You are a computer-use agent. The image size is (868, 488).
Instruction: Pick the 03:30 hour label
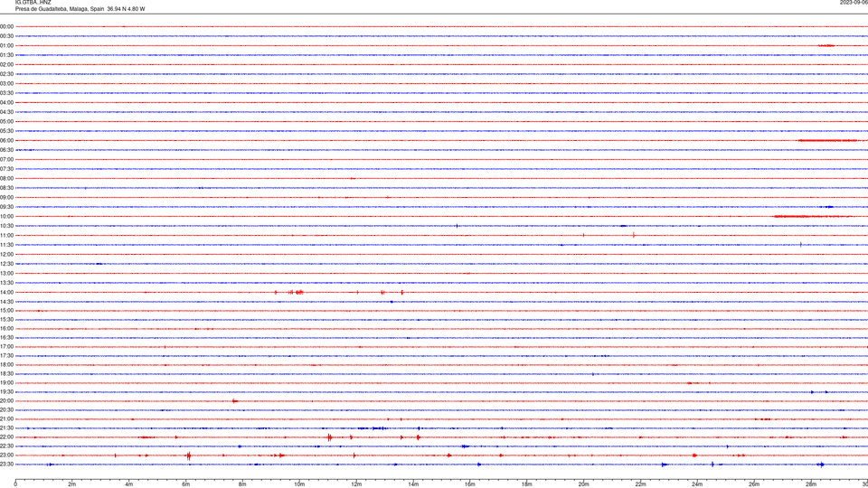tap(6, 93)
